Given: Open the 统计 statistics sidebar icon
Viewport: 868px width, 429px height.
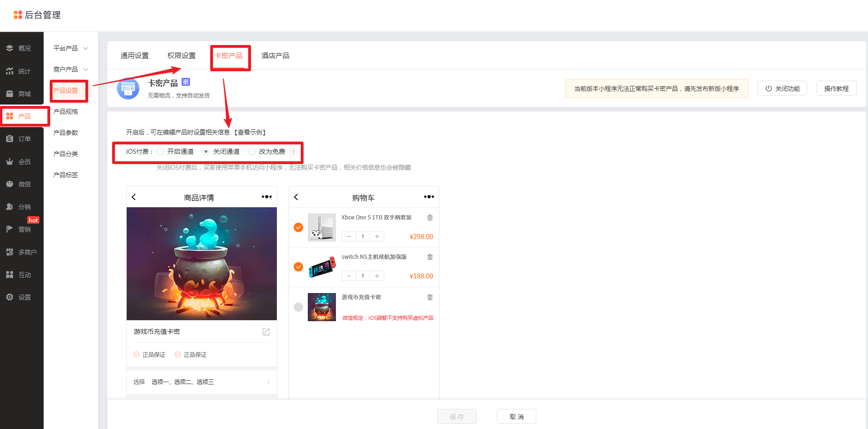Looking at the screenshot, I should click(9, 71).
